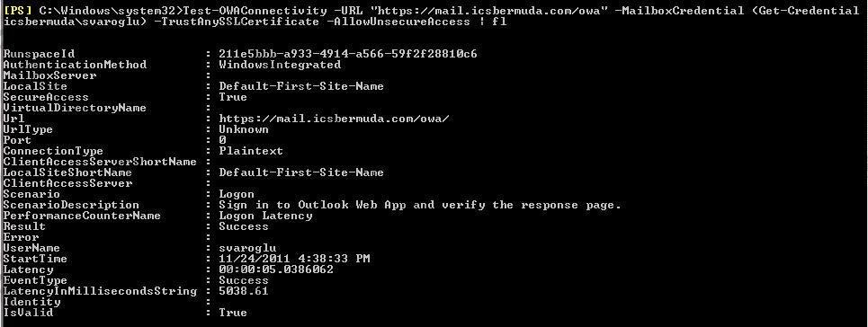Select the WindowsIntegrated authentication value
Viewport: 868px width, 327px height.
(x=280, y=65)
